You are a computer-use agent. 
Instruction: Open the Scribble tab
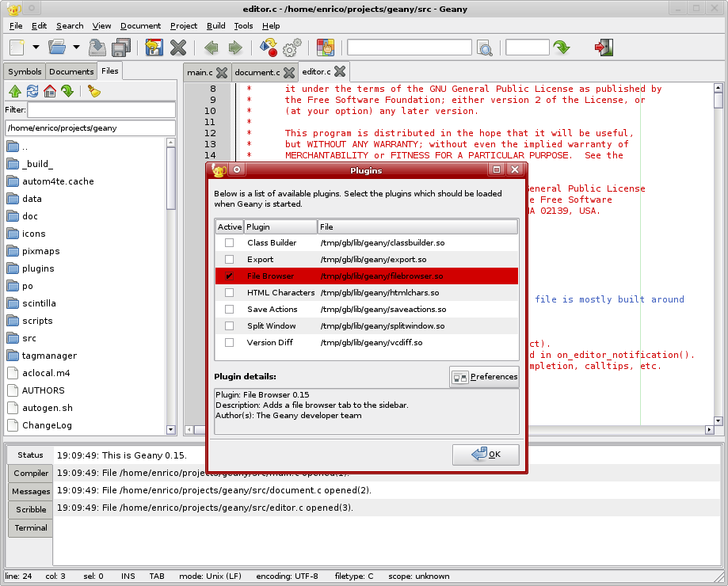31,509
